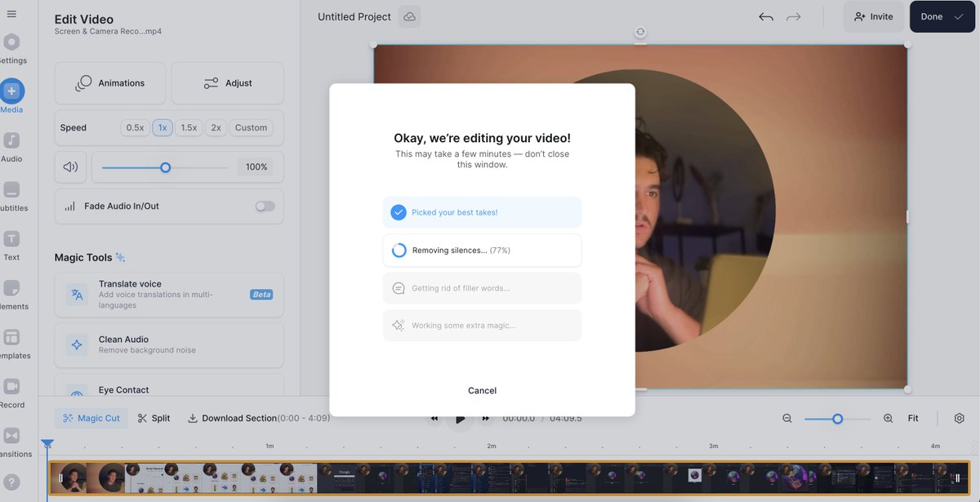Open Clean Audio magic tool
Image resolution: width=980 pixels, height=502 pixels.
click(x=169, y=344)
